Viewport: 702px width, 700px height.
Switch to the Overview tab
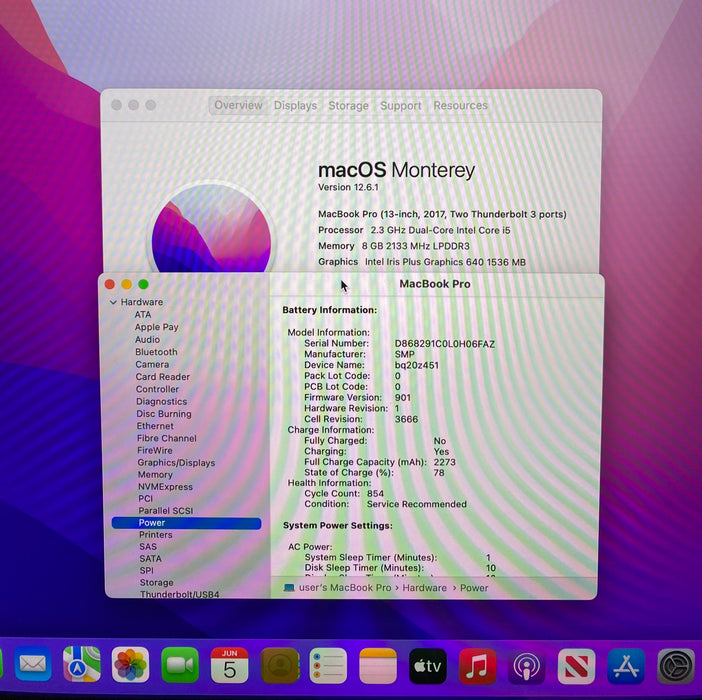coord(238,105)
